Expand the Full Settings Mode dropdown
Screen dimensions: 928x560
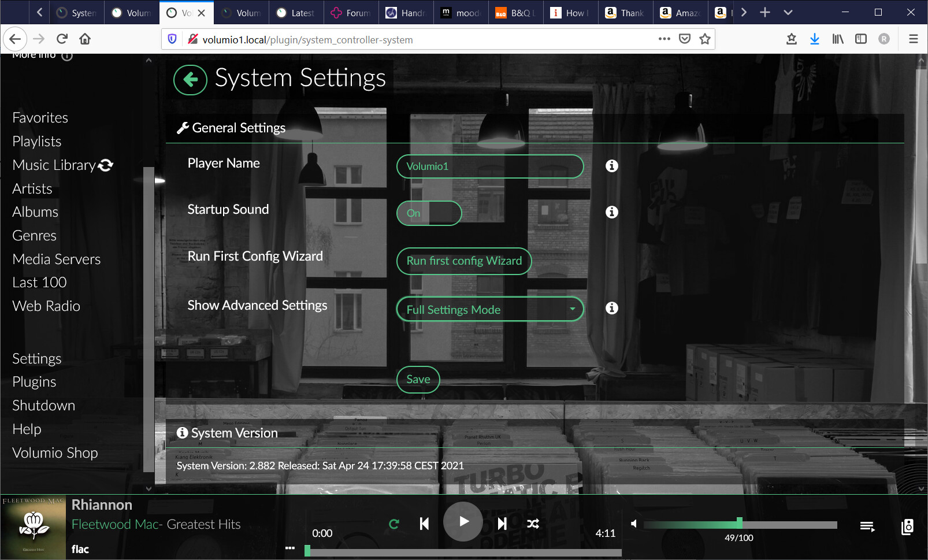(490, 309)
